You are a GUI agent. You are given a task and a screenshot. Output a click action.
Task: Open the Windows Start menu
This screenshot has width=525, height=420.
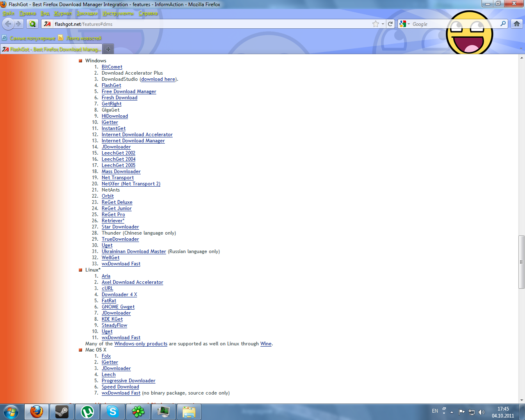pos(11,411)
